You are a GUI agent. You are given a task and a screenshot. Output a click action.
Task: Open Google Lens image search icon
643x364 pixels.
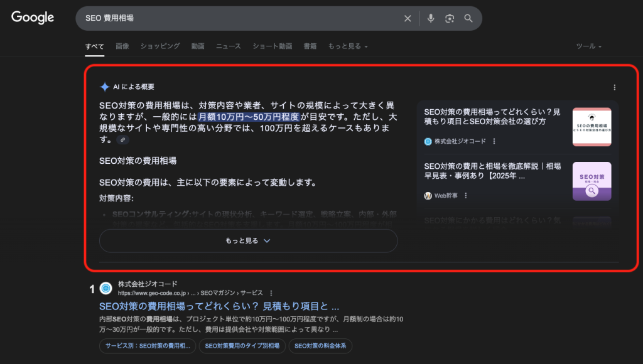(x=450, y=18)
